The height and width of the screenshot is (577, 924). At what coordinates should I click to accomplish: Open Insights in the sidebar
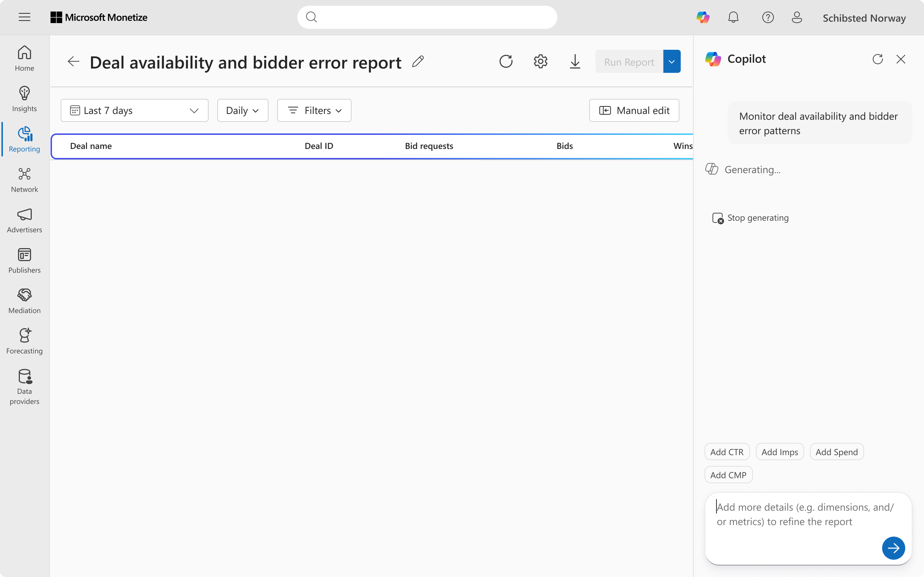(x=25, y=99)
